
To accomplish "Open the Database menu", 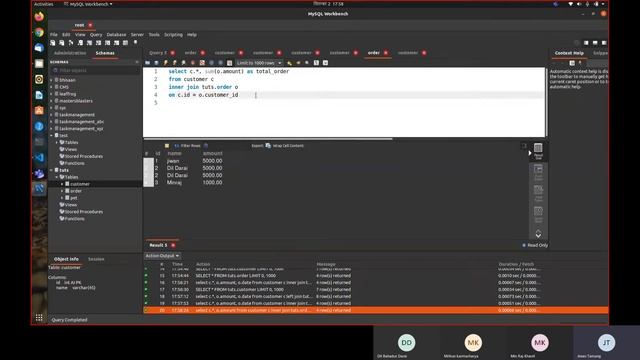I will [116, 35].
